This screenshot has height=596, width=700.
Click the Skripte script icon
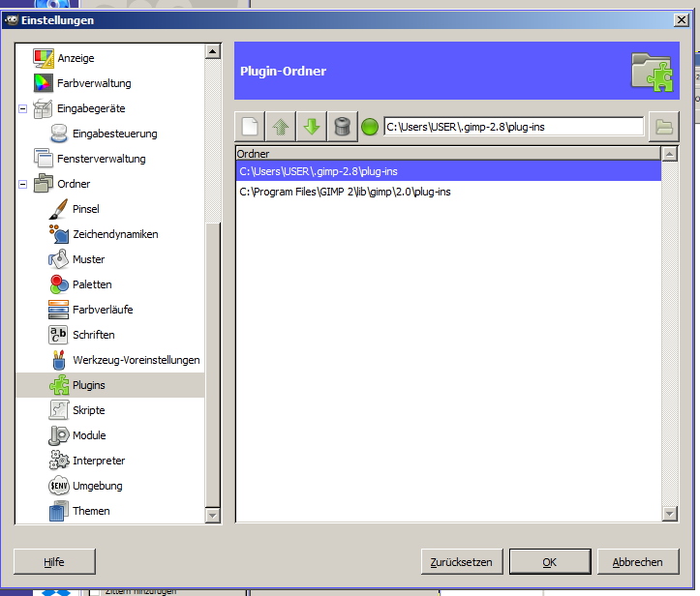click(x=58, y=410)
